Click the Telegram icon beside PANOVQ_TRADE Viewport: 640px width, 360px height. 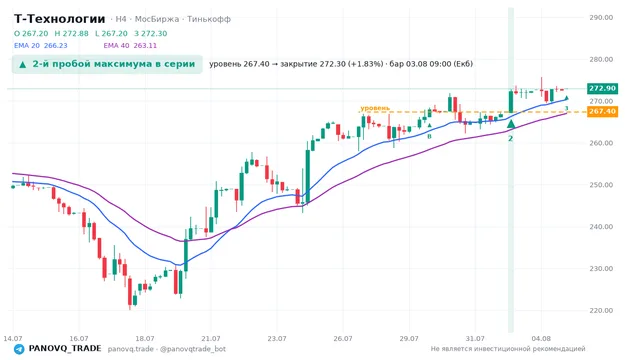tap(19, 349)
